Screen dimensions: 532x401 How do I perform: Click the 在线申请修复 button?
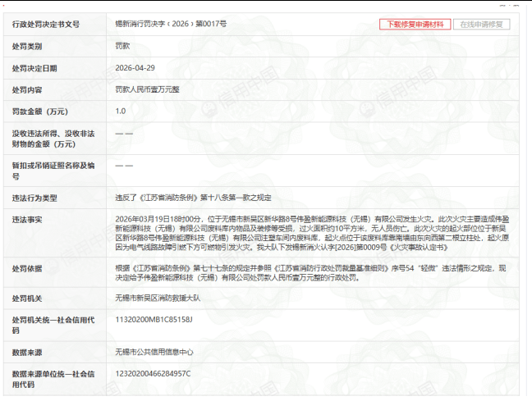coord(481,25)
